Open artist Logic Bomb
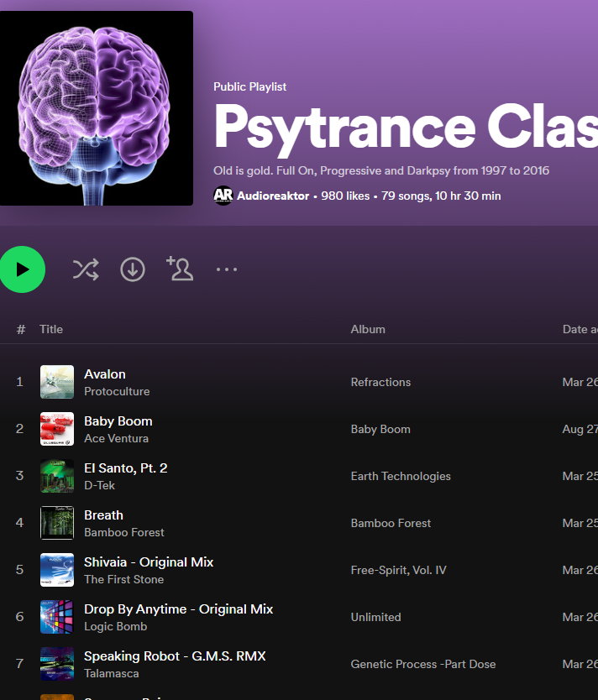598x700 pixels. (x=116, y=626)
